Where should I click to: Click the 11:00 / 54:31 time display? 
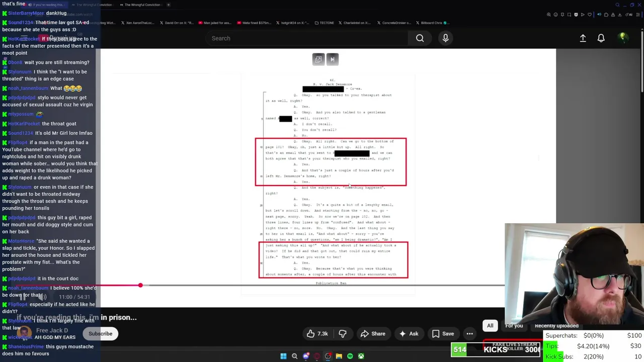point(74,297)
